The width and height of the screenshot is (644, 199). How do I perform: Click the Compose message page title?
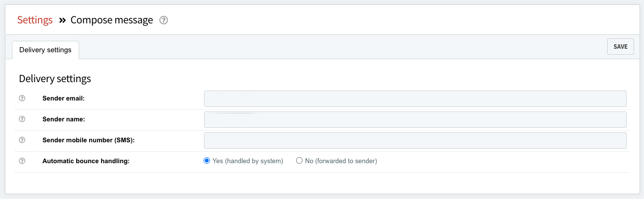click(111, 20)
